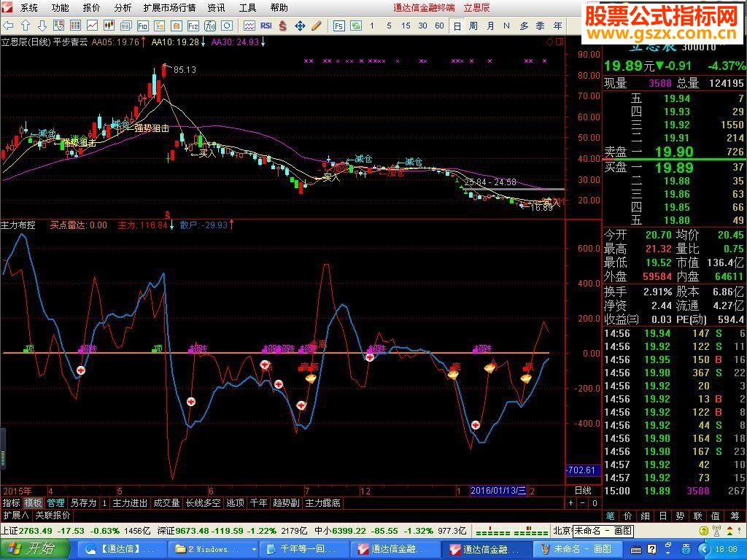Switch to 1-minute period
Image resolution: width=747 pixels, height=560 pixels.
372,26
